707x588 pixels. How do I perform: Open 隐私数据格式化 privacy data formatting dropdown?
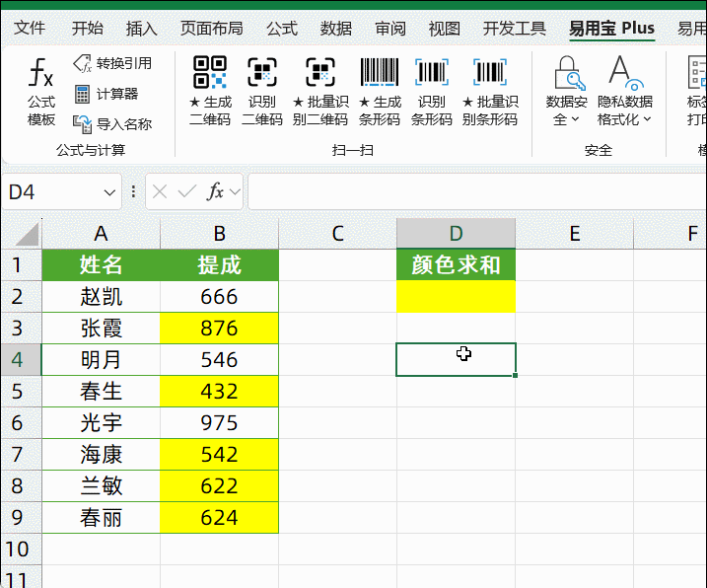pyautogui.click(x=624, y=91)
